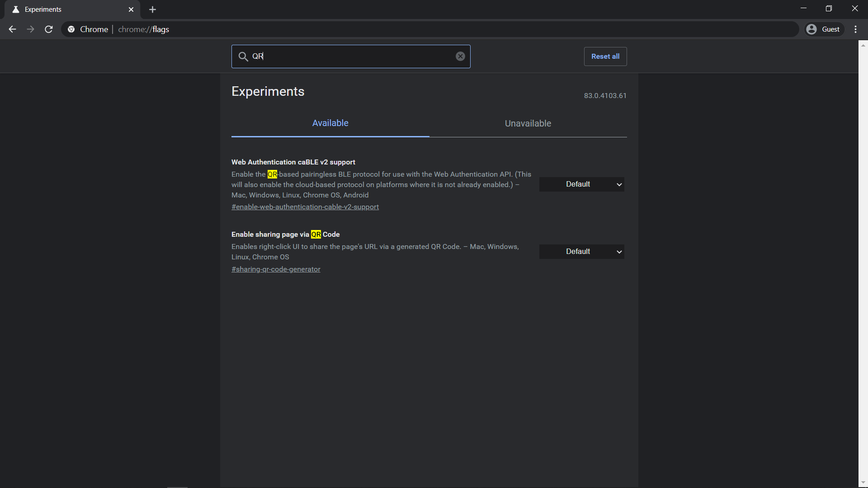Open the Chrome three-dot menu
This screenshot has height=488, width=868.
click(855, 29)
